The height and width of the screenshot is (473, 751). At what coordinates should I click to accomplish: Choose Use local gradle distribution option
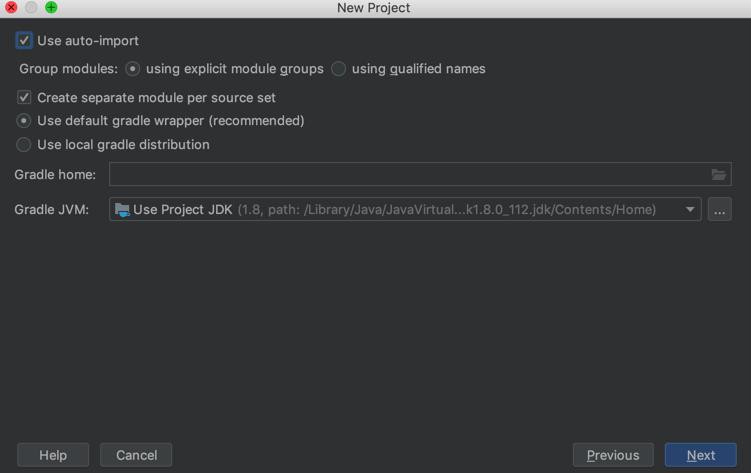(x=24, y=145)
